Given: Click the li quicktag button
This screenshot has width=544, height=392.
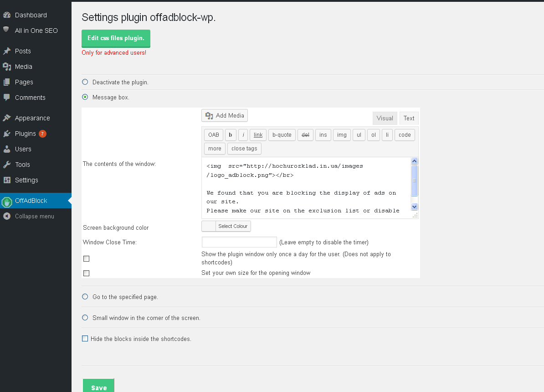Looking at the screenshot, I should point(387,135).
